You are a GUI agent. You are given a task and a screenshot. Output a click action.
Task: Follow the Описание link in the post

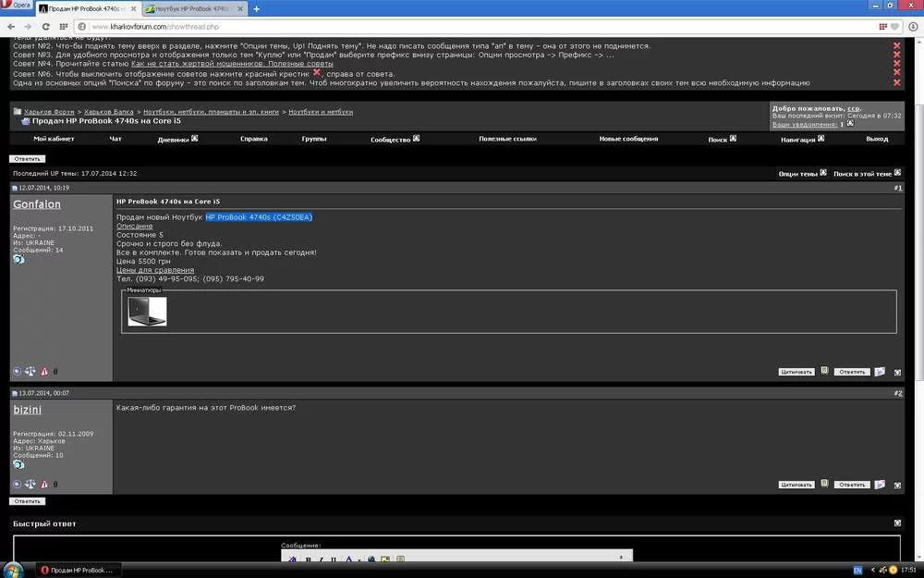(x=134, y=226)
